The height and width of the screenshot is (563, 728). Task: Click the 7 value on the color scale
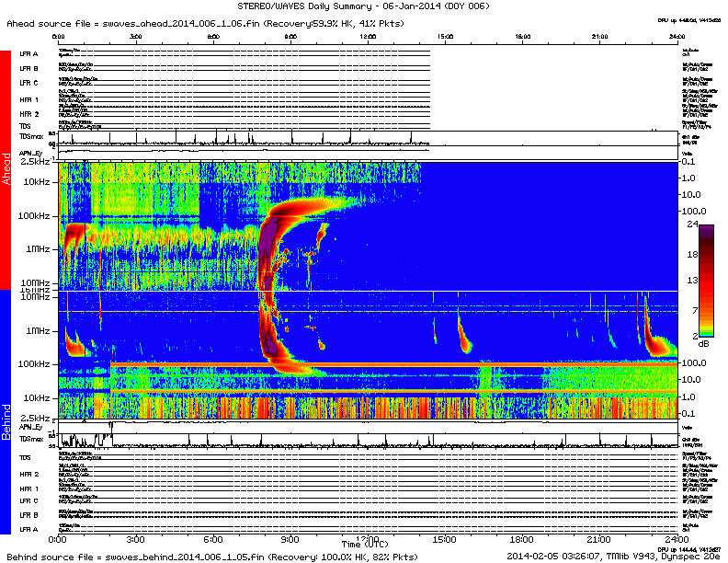point(695,310)
